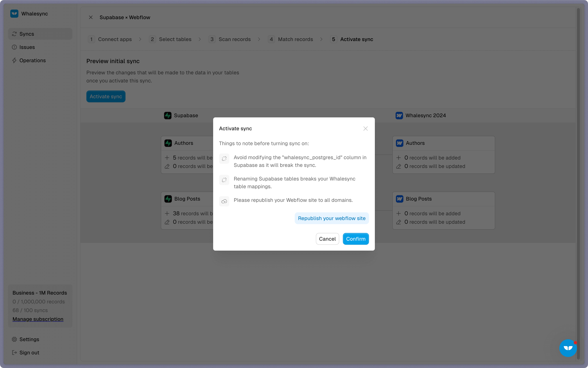The width and height of the screenshot is (588, 368).
Task: Close the Activate sync dialog
Action: (365, 128)
